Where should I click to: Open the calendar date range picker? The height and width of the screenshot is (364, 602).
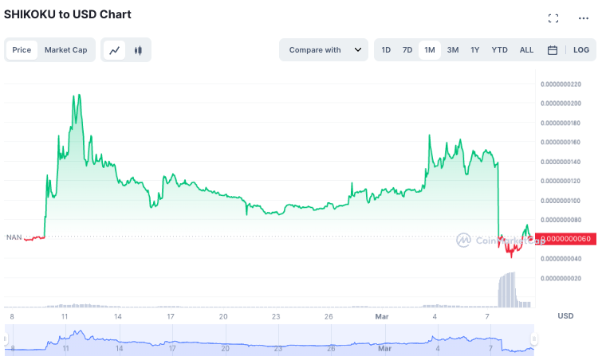[x=553, y=50]
